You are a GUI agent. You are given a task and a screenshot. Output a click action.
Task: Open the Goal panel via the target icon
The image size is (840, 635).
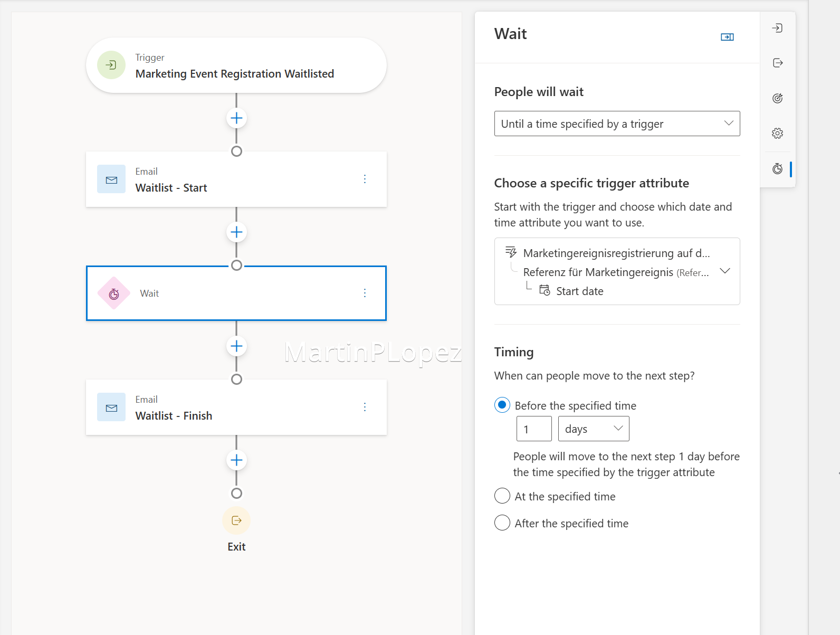pyautogui.click(x=777, y=98)
